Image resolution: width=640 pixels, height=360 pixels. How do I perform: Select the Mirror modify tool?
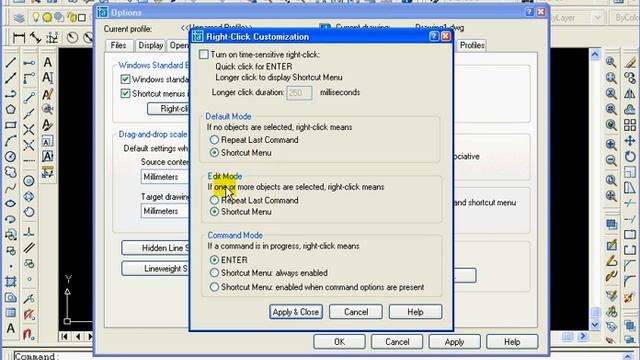pos(630,93)
